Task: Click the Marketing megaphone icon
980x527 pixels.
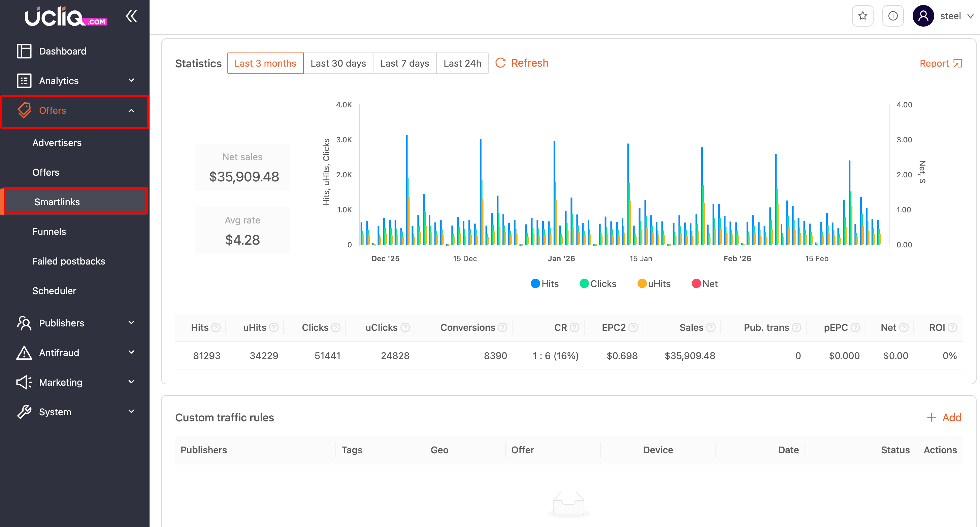Action: click(x=24, y=382)
